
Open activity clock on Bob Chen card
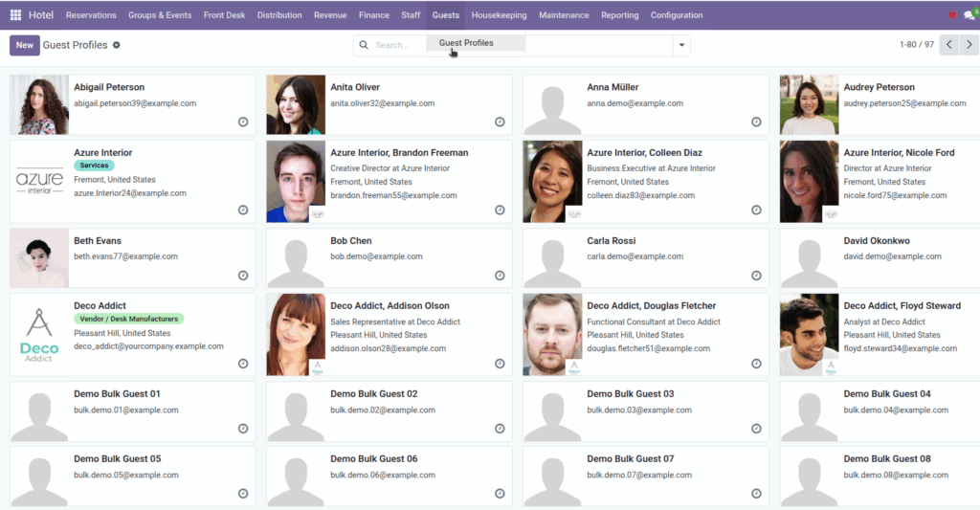tap(500, 276)
